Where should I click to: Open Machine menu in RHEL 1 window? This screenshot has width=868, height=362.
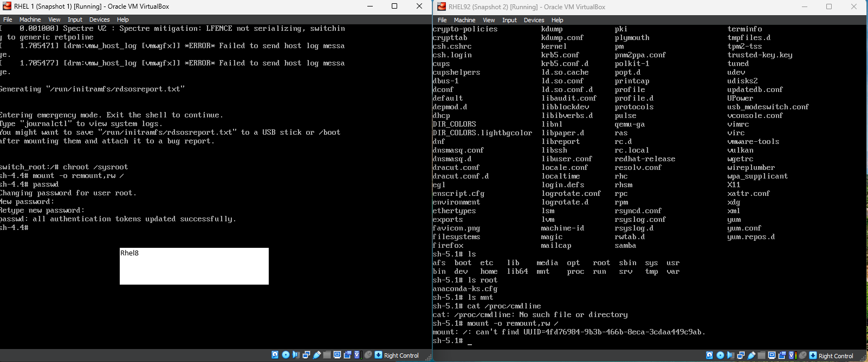pyautogui.click(x=30, y=19)
